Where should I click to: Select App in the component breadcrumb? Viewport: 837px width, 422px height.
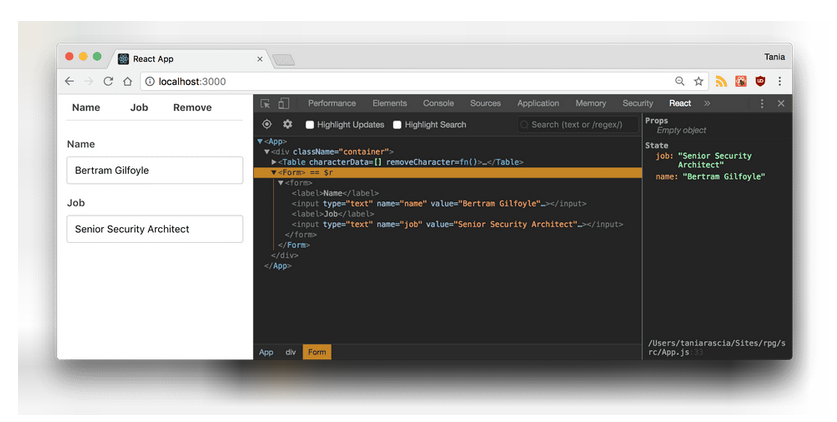[266, 352]
